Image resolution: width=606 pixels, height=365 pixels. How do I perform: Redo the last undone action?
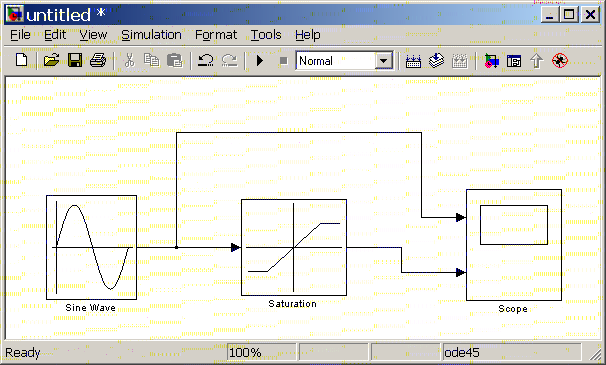click(229, 61)
